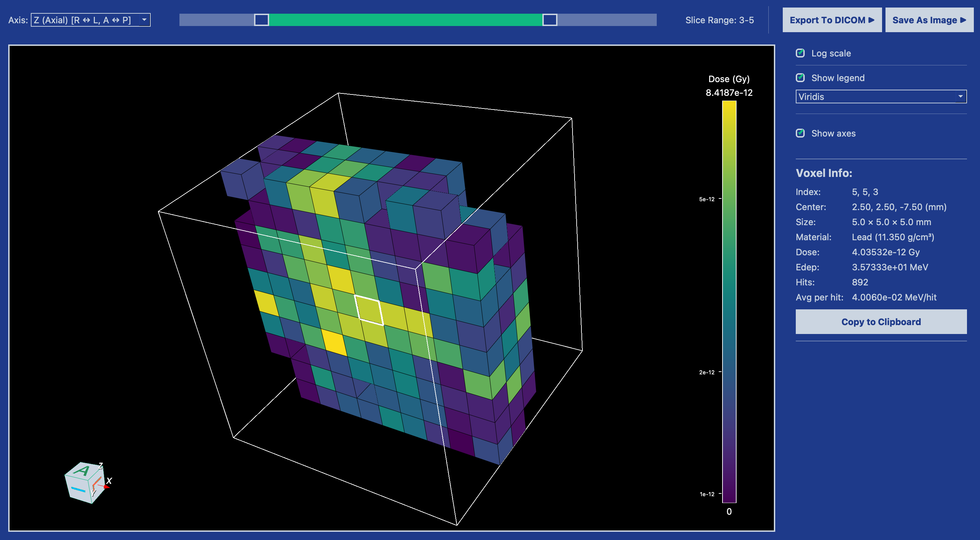This screenshot has height=540, width=980.
Task: Save the view as an image
Action: [x=929, y=20]
